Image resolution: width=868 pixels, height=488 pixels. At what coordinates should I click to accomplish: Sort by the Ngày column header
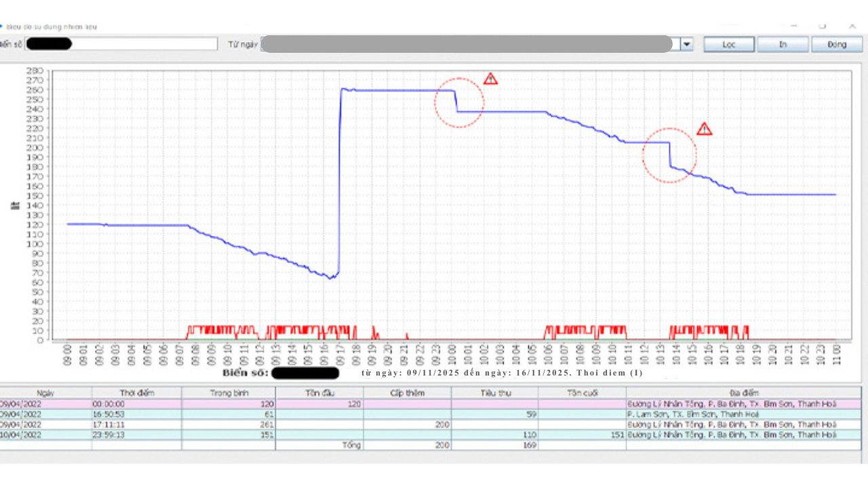(x=45, y=392)
